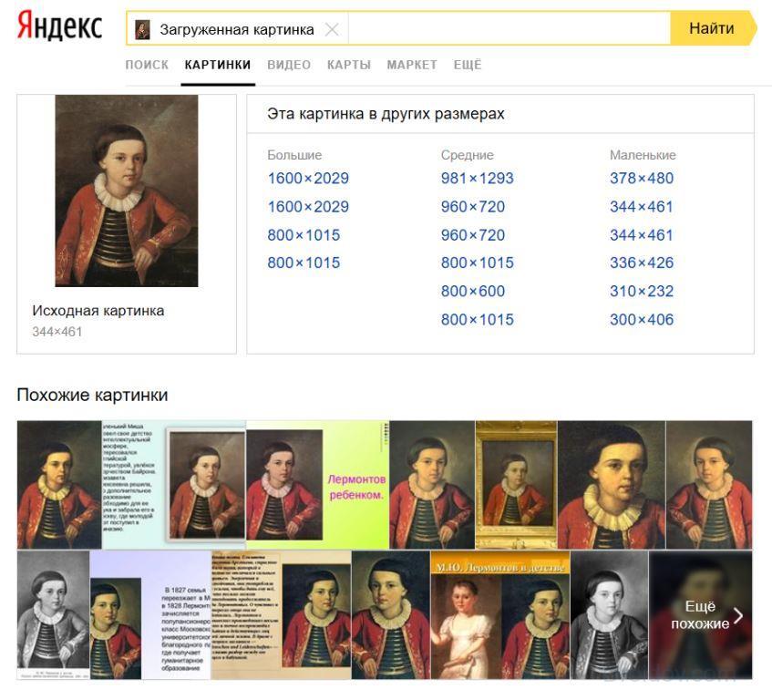This screenshot has height=700, width=772.
Task: Open the 300×406 size link
Action: [642, 320]
